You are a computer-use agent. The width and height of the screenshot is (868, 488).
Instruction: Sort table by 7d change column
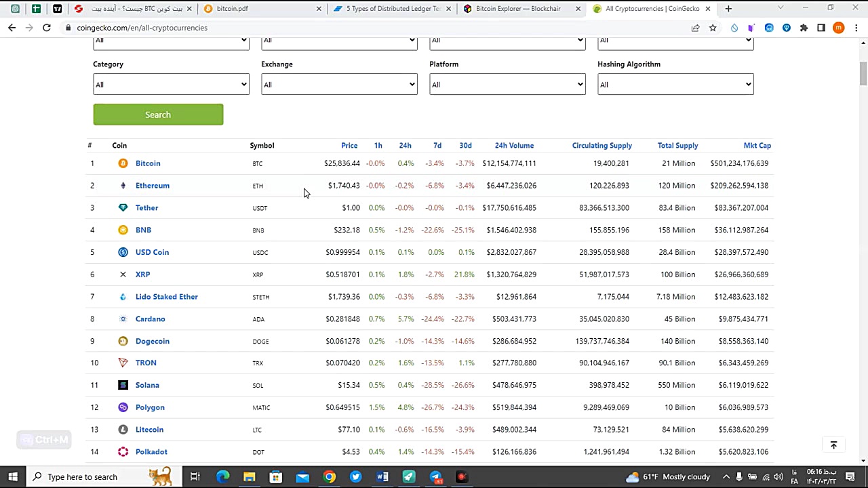click(437, 146)
